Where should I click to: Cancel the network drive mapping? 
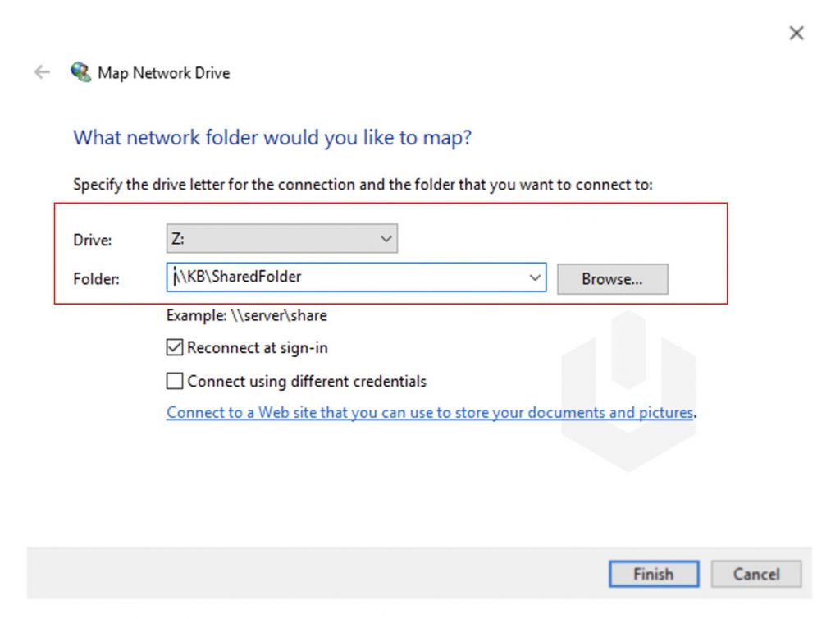point(756,574)
